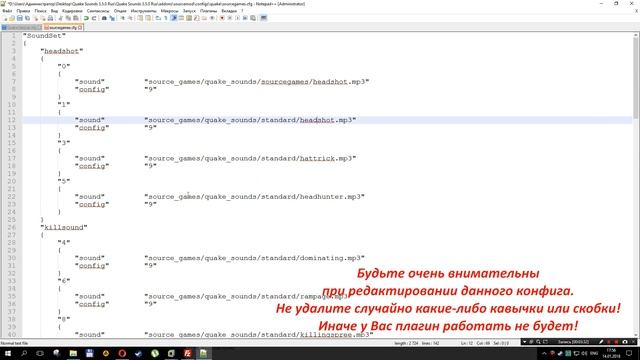This screenshot has height=360, width=640.
Task: Click status bar length entry
Action: pyautogui.click(x=406, y=343)
